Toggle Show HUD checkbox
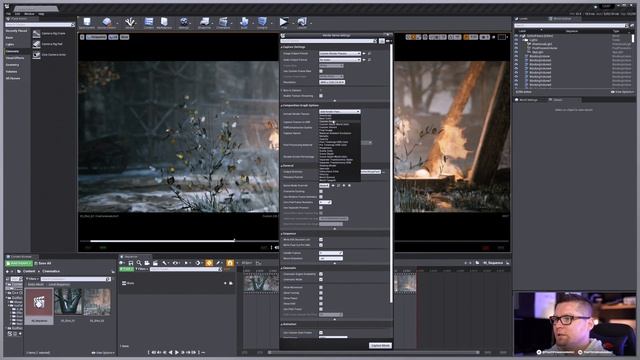The width and height of the screenshot is (640, 360). pos(321,304)
